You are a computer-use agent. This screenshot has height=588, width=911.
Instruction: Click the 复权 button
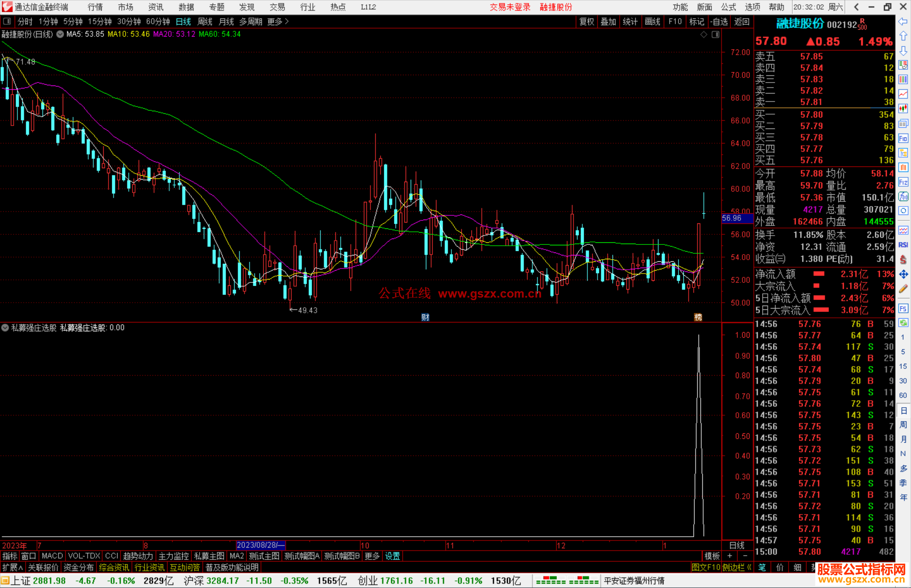(586, 21)
